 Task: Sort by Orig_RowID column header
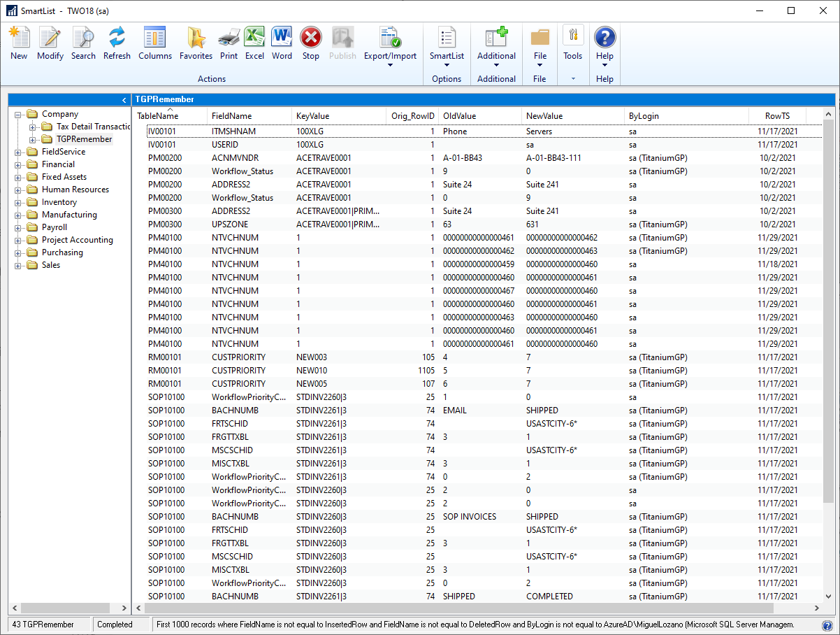[412, 115]
